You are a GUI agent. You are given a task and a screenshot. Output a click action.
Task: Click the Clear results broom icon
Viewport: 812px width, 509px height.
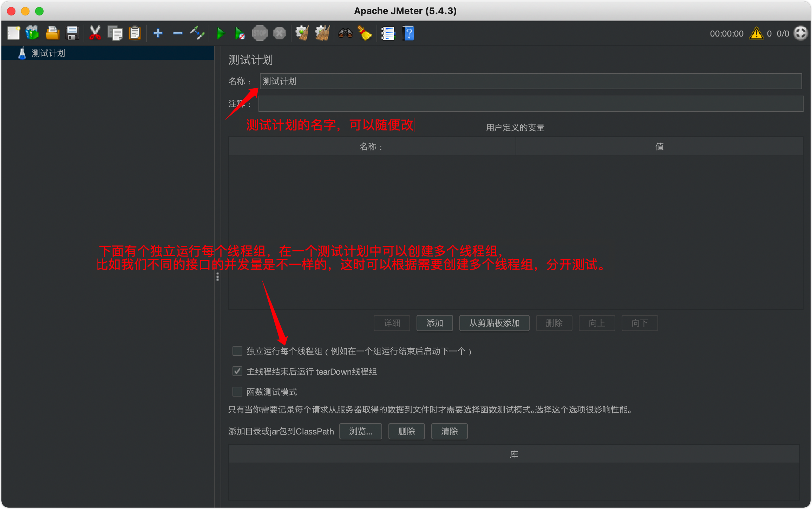point(302,33)
